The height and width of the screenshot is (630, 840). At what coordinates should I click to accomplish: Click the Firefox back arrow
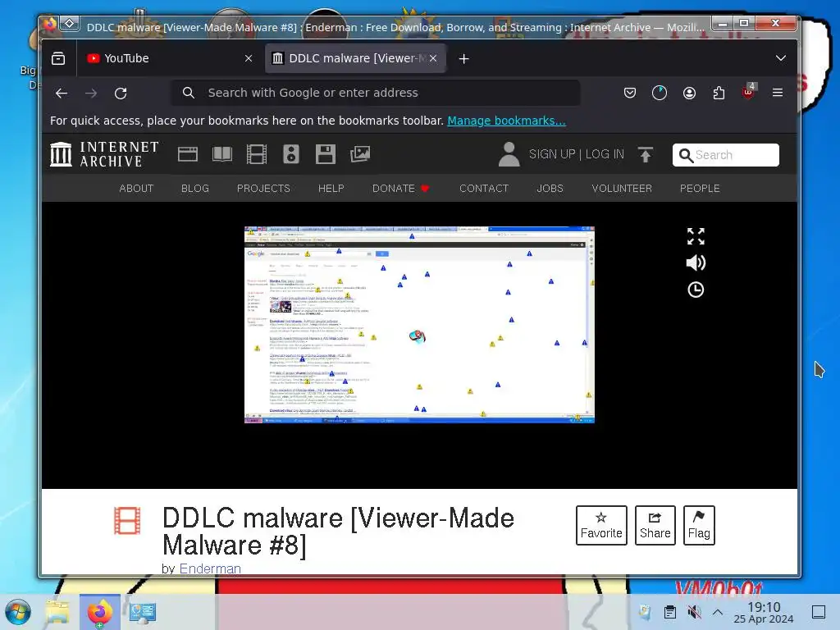coord(62,94)
